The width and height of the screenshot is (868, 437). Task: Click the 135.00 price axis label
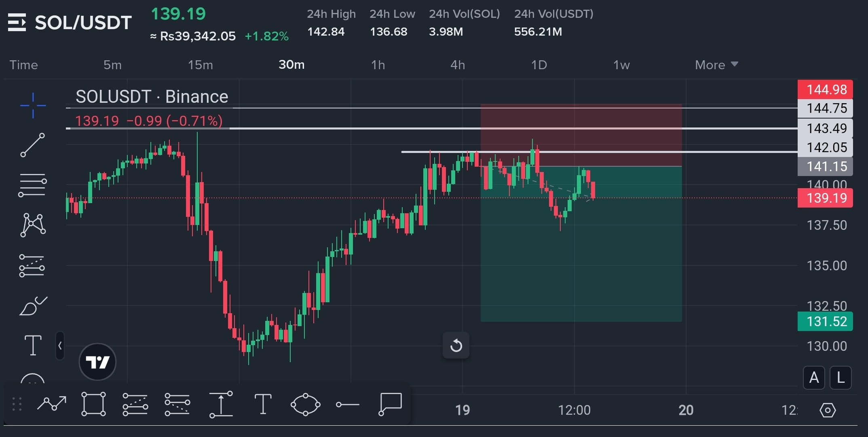pos(827,266)
